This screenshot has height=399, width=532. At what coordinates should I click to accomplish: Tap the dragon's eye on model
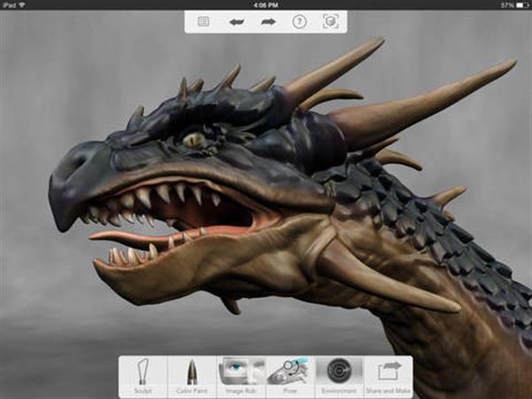click(x=193, y=139)
